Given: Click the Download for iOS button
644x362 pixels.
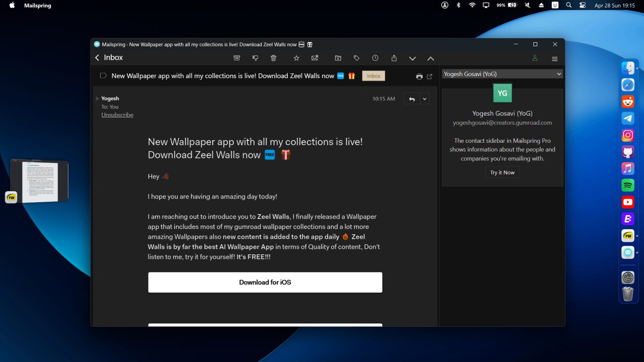Looking at the screenshot, I should (265, 283).
